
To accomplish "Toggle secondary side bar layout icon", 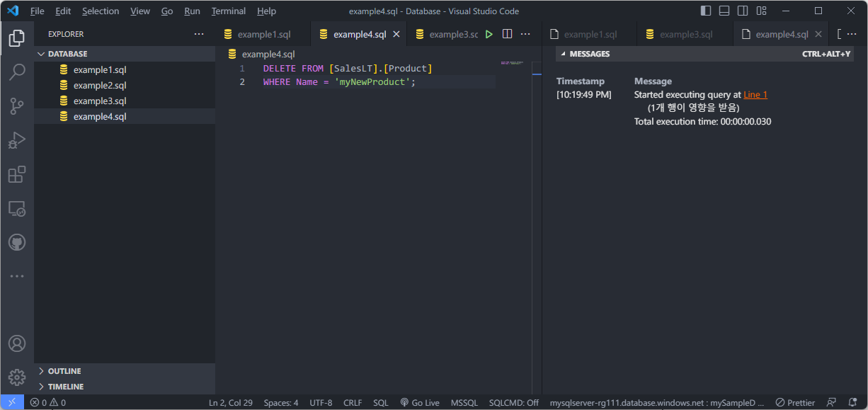I will pyautogui.click(x=743, y=11).
